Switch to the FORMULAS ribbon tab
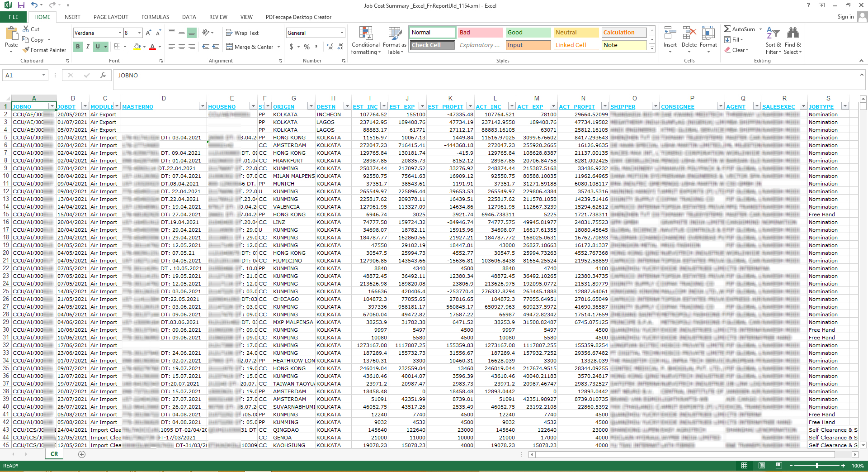 pyautogui.click(x=155, y=17)
